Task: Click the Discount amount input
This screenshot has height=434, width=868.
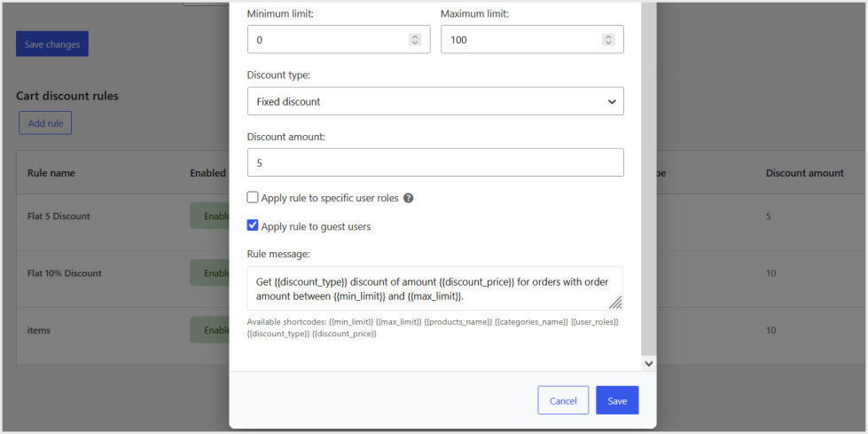Action: coord(435,162)
